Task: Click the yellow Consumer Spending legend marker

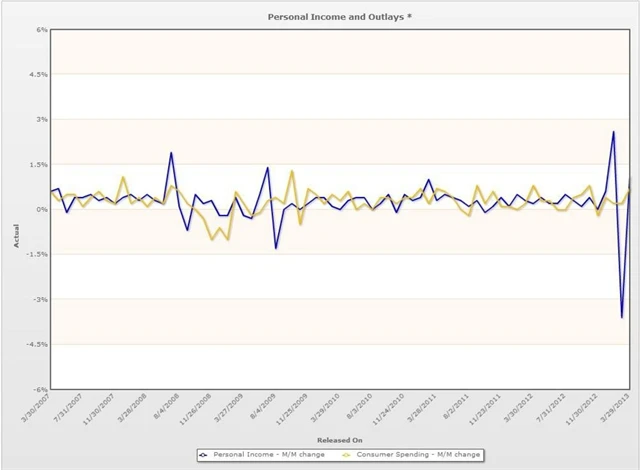Action: [x=348, y=455]
